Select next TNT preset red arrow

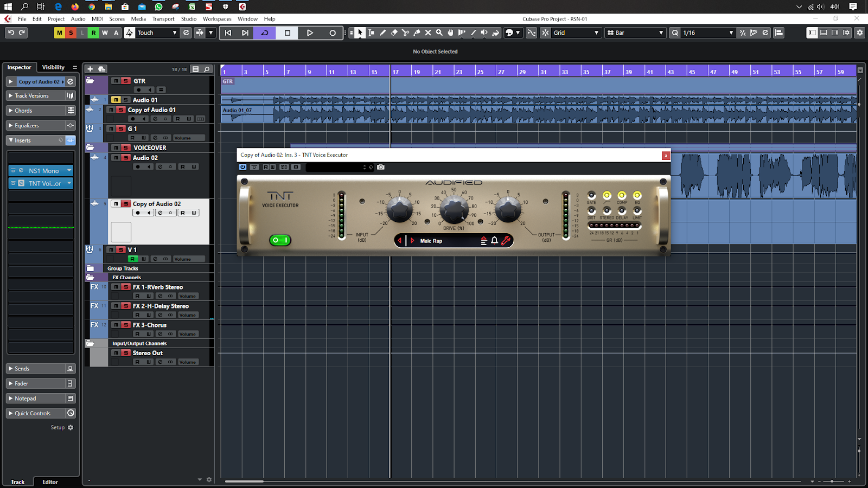point(412,241)
